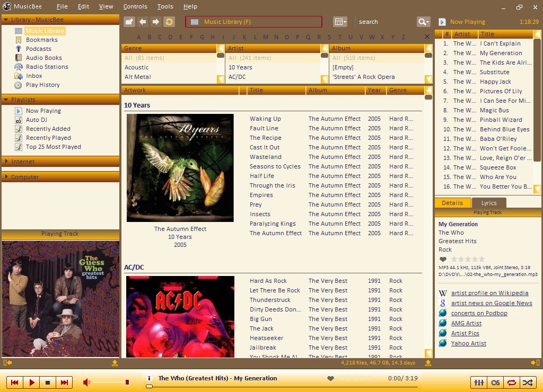Image resolution: width=543 pixels, height=392 pixels.
Task: Skip to previous track in player bar
Action: (x=14, y=382)
